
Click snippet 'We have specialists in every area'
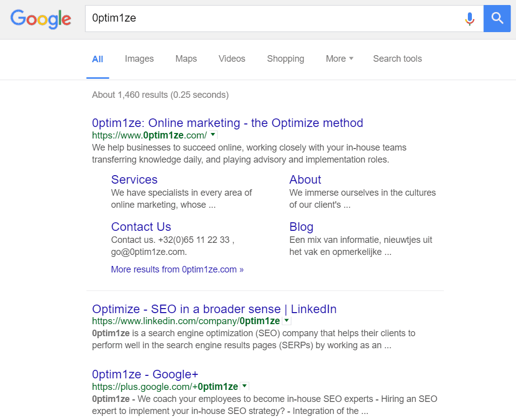[182, 199]
